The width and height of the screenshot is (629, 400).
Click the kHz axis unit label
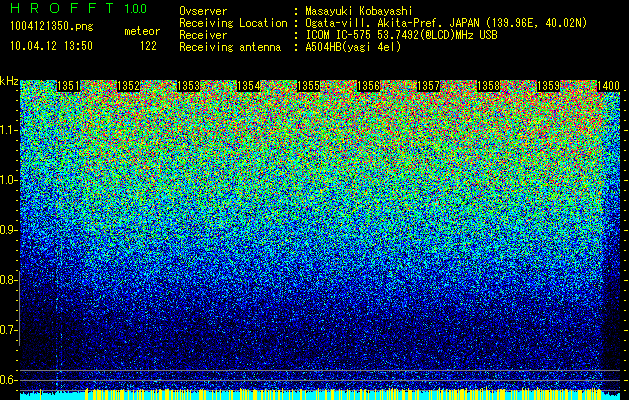coord(9,81)
